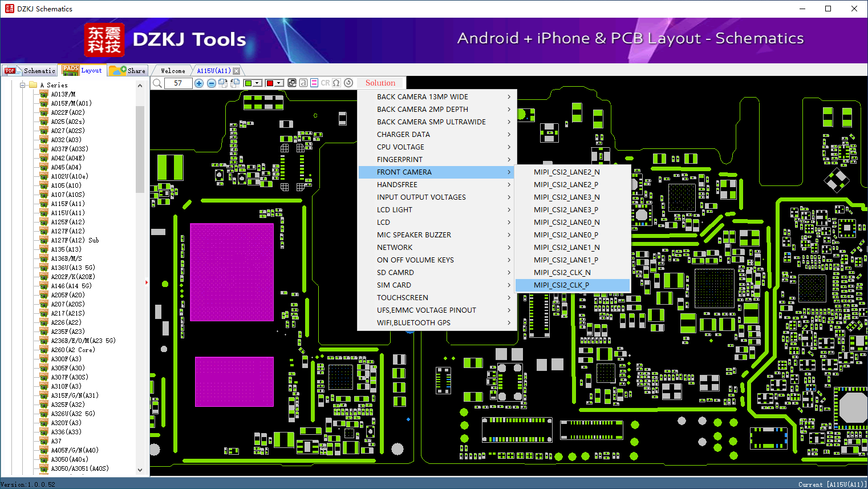
Task: Expand the BACK CAMERA 13MP WIDE submenu arrow
Action: 509,97
